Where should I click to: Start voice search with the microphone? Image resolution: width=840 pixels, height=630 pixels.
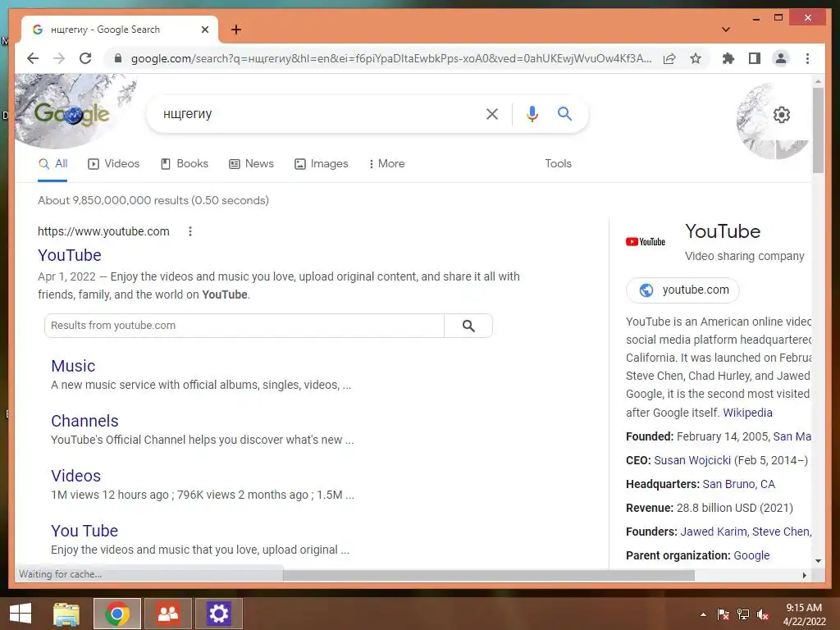click(532, 113)
